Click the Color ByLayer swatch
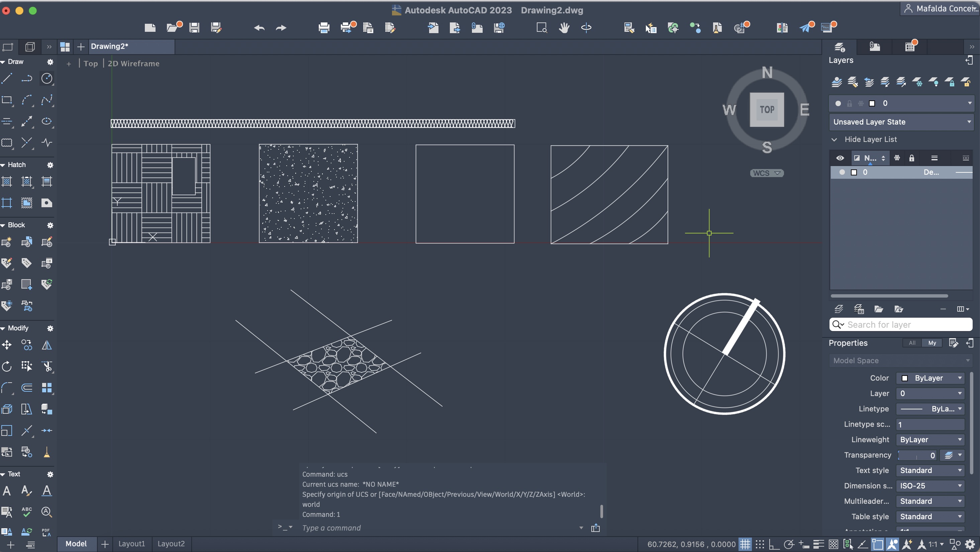This screenshot has width=980, height=552. 905,378
